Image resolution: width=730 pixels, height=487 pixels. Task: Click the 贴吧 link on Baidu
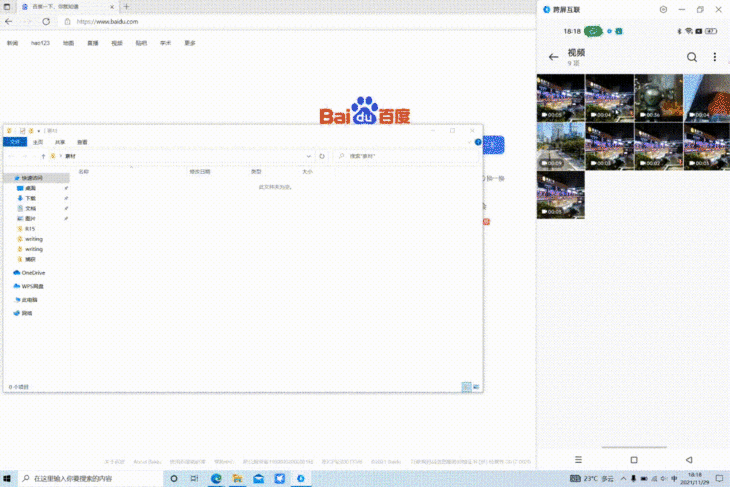click(x=141, y=43)
